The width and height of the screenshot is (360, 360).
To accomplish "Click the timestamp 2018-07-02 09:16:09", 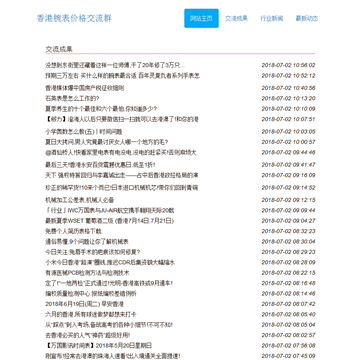I will point(288,175).
